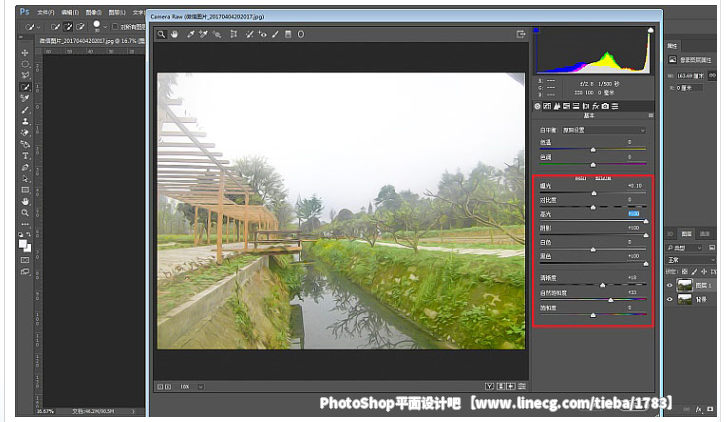
Task: Open the Split Toning panel tab icon
Action: click(x=576, y=106)
